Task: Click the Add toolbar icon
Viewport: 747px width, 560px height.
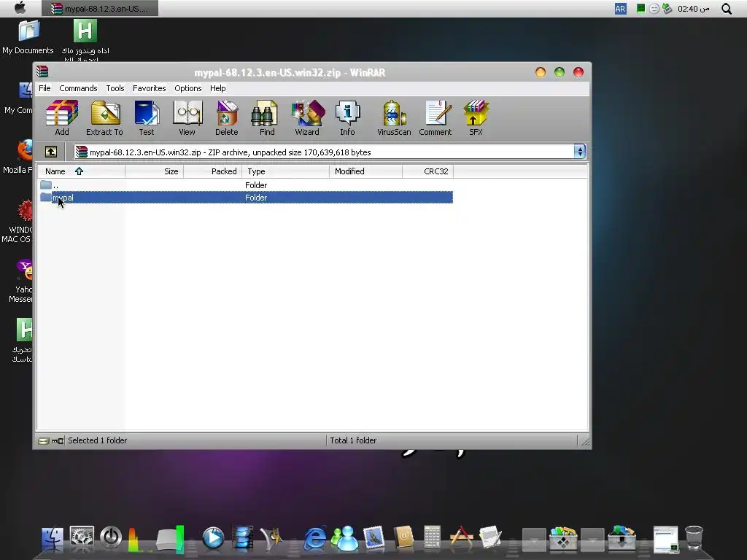Action: [x=62, y=118]
